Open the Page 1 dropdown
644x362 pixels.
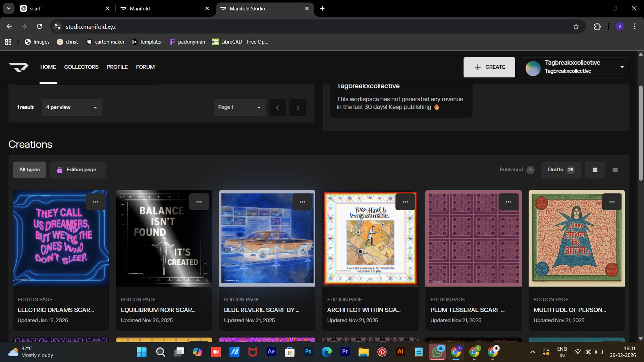[239, 107]
